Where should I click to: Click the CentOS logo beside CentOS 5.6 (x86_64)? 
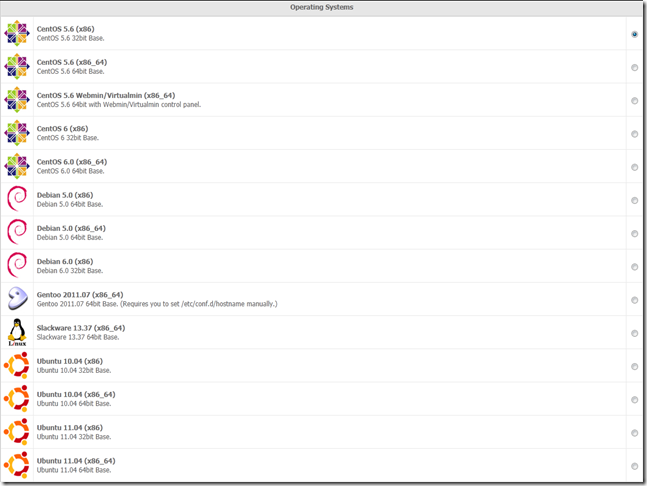17,66
